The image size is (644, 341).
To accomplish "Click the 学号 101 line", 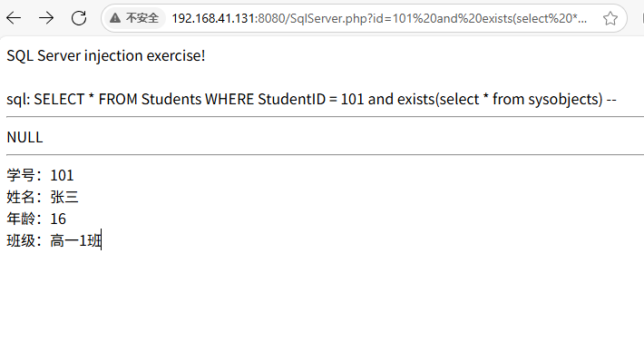I will click(40, 175).
